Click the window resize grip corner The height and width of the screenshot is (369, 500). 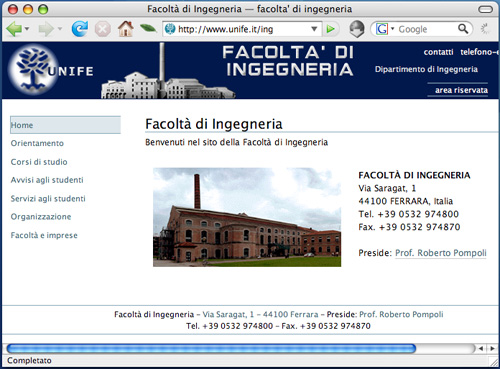coord(493,361)
